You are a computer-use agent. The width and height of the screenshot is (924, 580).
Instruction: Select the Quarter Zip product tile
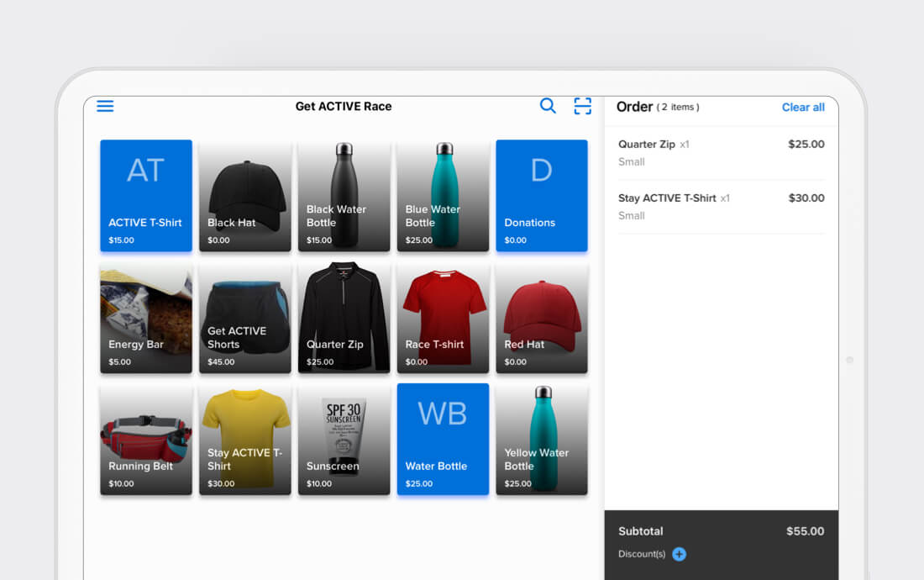(x=344, y=318)
